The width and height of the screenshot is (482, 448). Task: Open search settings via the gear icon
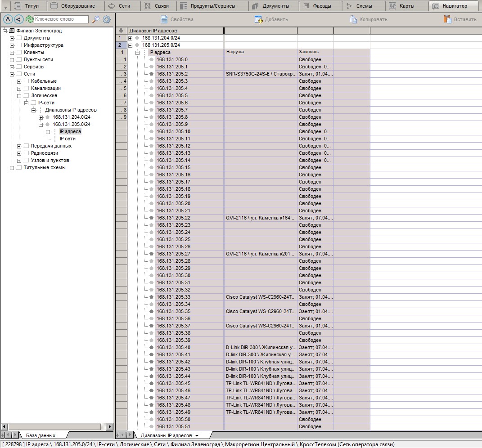(107, 19)
